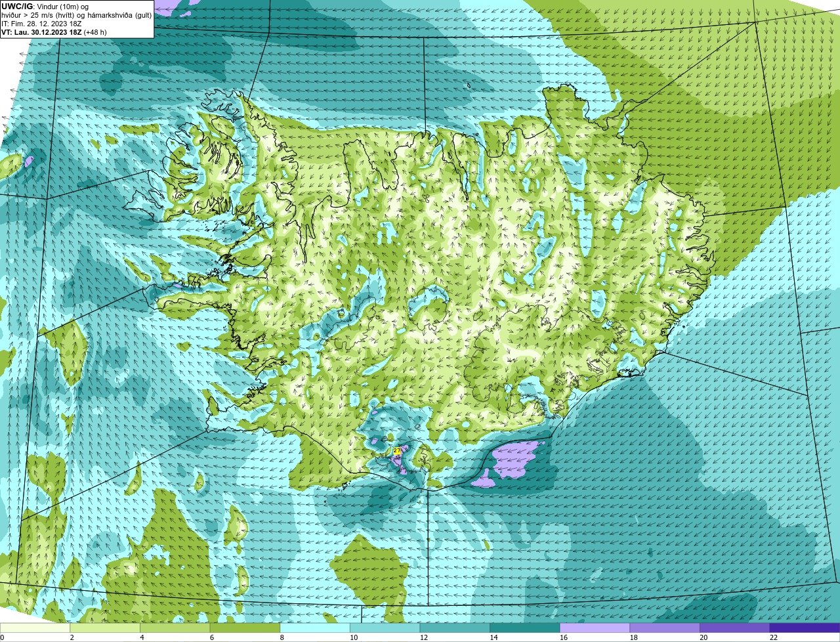
Task: Pick the 6–8 m/s olive green swatch
Action: (x=245, y=628)
